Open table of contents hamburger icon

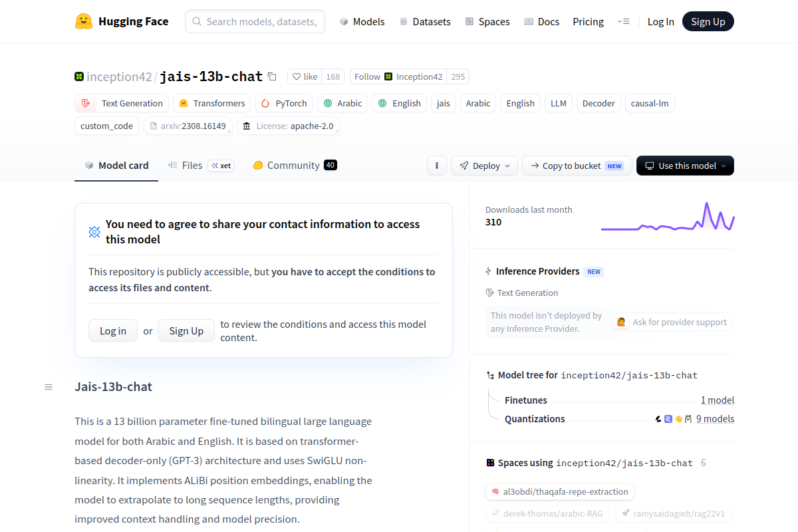click(x=49, y=387)
